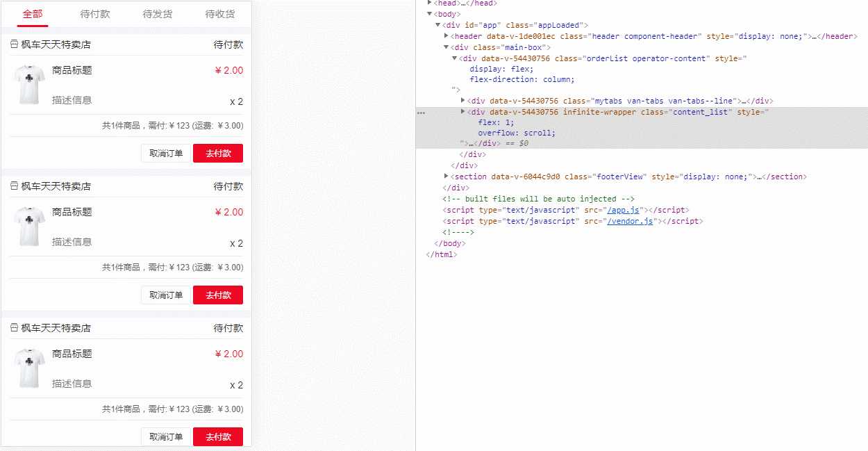Cancel the second order via 取消订单
The image size is (868, 451).
(166, 295)
